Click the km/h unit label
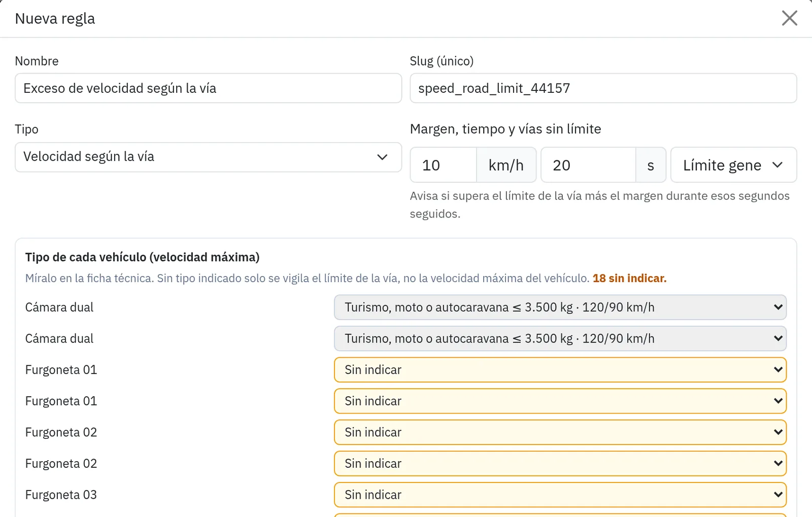Image resolution: width=812 pixels, height=517 pixels. (506, 165)
